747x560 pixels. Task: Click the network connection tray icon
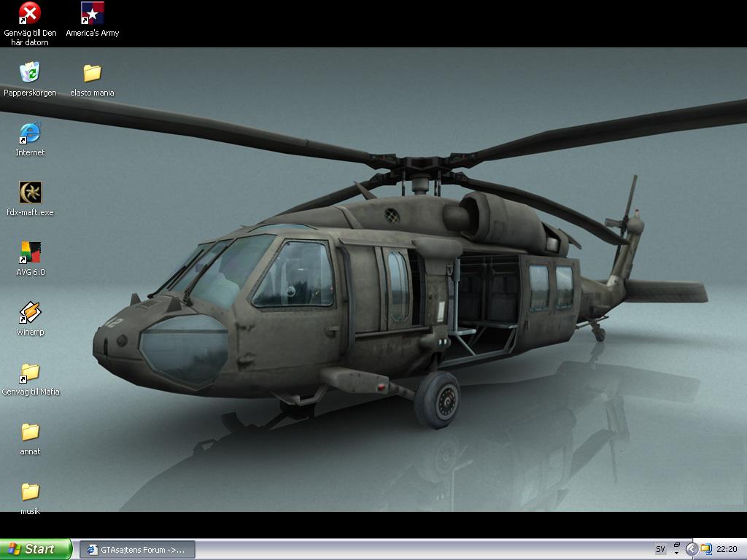click(x=706, y=550)
